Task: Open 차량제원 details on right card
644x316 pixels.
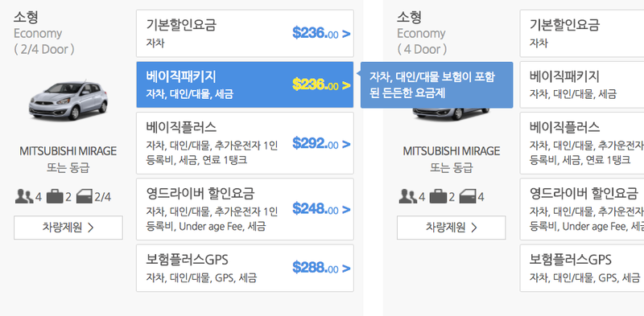Action: [452, 228]
